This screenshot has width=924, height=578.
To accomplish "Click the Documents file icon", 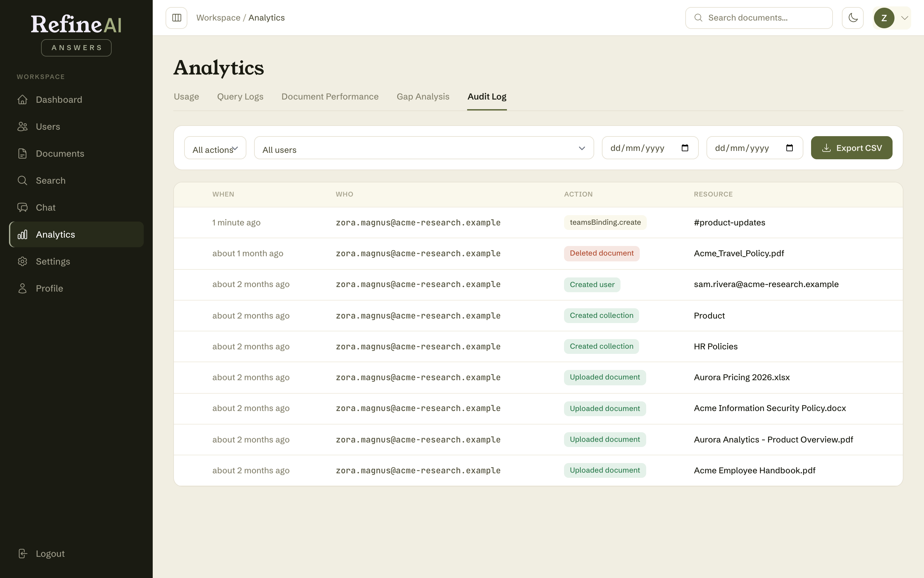I will coord(22,154).
